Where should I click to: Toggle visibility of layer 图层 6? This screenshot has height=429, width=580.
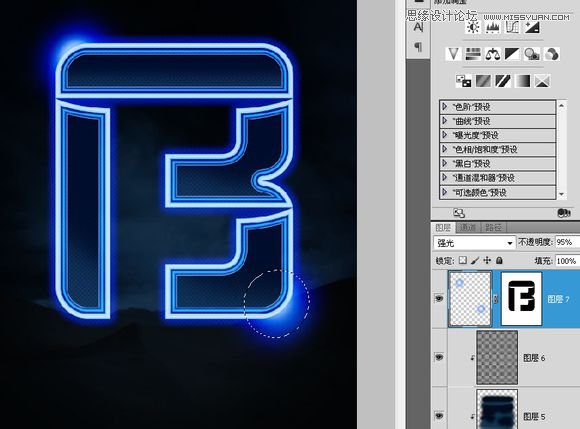[439, 357]
